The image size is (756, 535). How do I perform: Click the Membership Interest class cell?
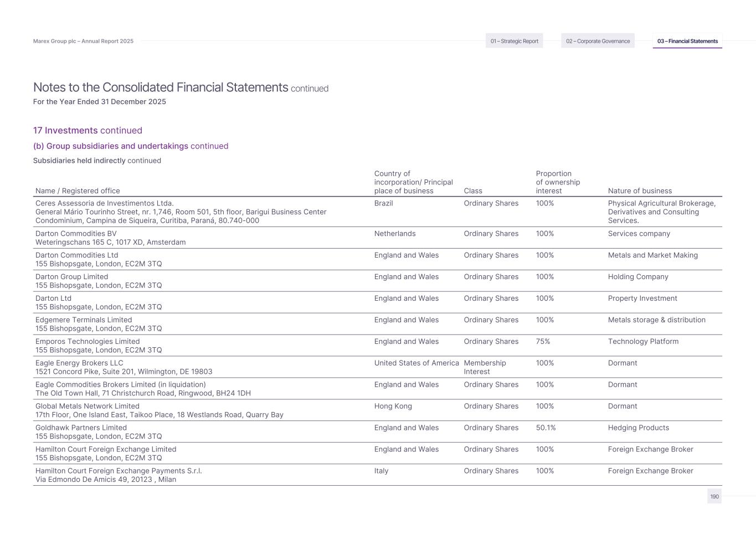click(x=485, y=367)
